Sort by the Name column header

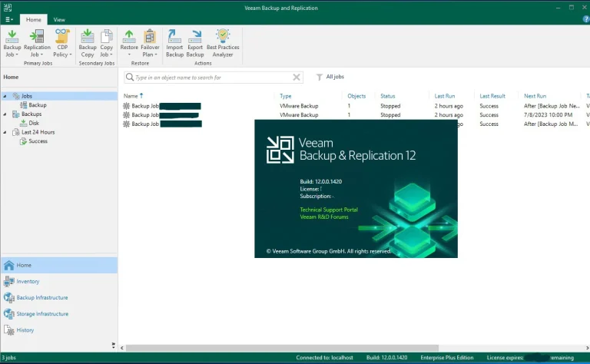click(131, 96)
